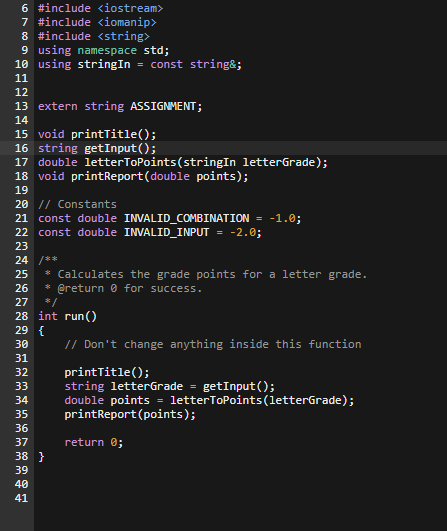Click line number 16 in the gutter
The height and width of the screenshot is (531, 447).
pos(21,148)
